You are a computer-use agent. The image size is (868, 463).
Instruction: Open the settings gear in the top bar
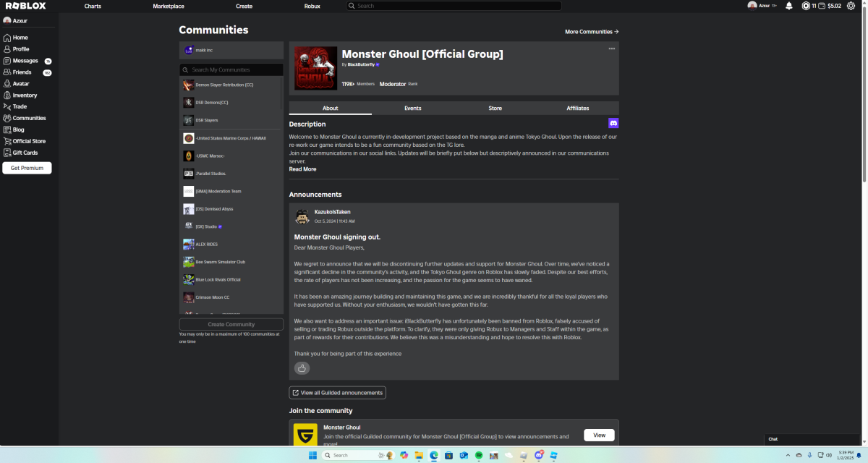coord(851,6)
